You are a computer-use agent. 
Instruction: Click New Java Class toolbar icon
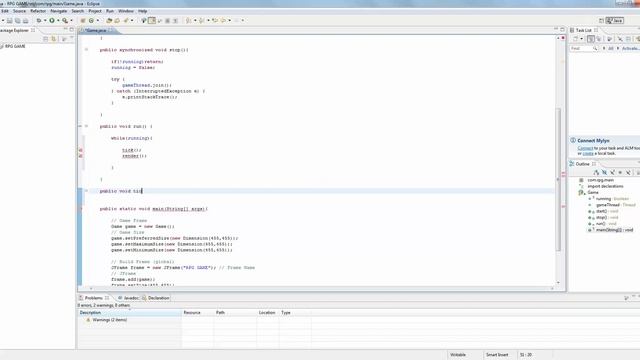pos(91,20)
